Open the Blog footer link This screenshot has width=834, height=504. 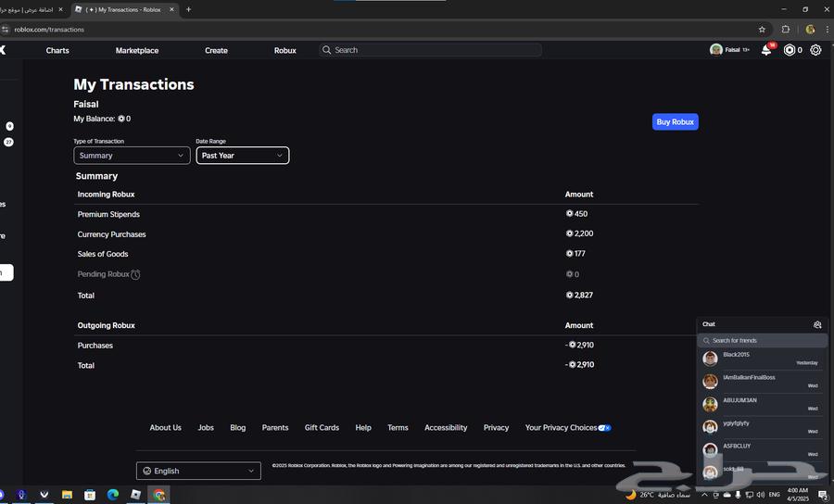[x=238, y=427]
